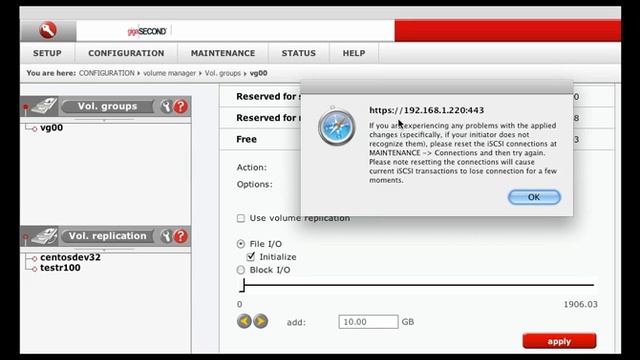
Task: Follow the volume manager breadcrumb link
Action: 169,73
